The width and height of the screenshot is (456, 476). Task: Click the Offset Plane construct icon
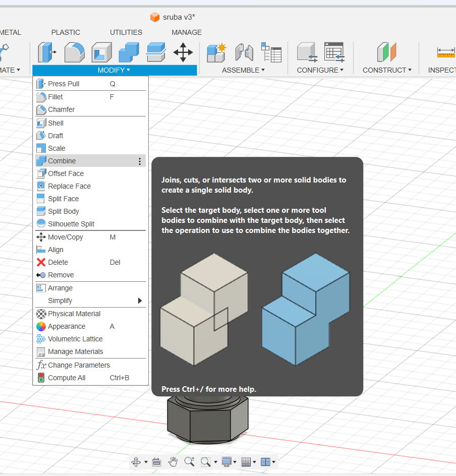(x=386, y=52)
